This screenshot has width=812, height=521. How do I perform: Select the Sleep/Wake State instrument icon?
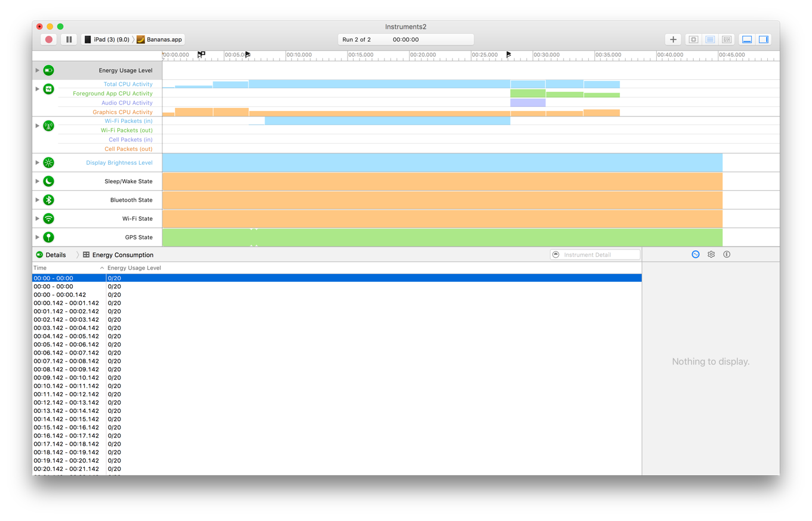pyautogui.click(x=48, y=181)
